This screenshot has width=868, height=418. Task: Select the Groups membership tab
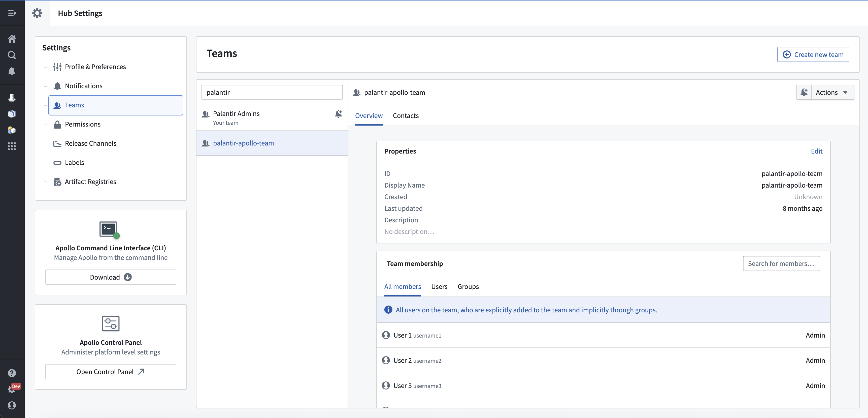[468, 286]
